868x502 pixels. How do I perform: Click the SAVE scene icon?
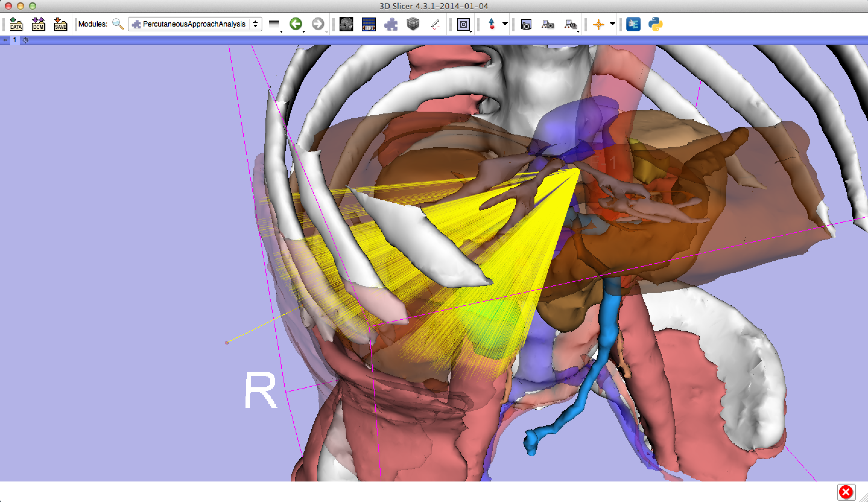pos(61,24)
